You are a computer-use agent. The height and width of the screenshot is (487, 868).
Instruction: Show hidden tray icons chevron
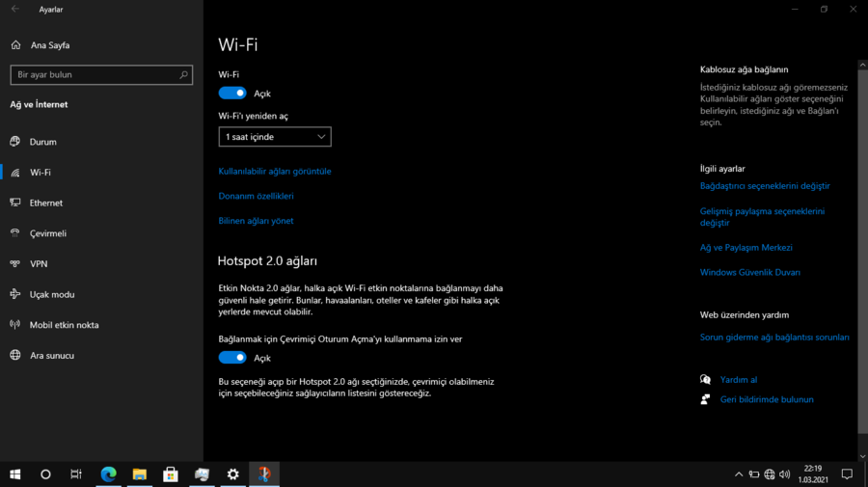pos(739,474)
